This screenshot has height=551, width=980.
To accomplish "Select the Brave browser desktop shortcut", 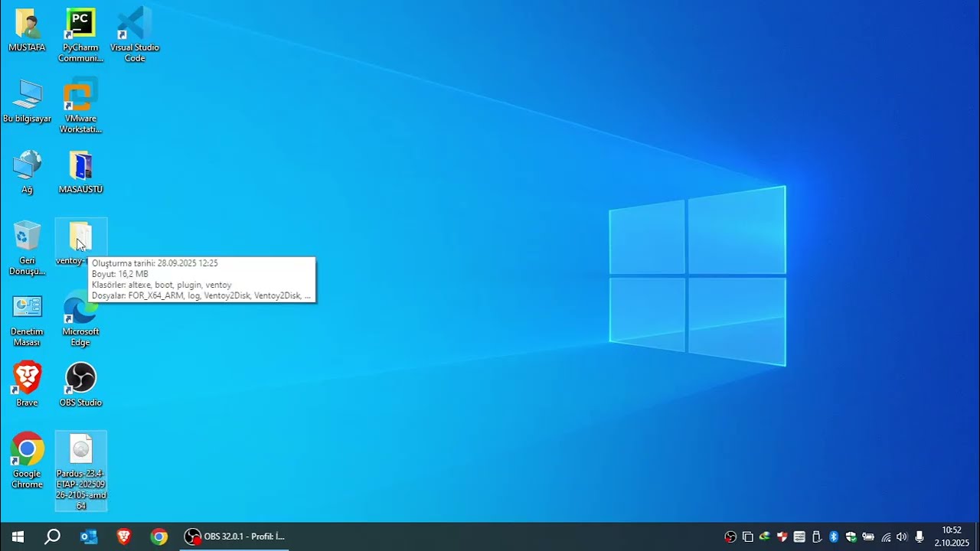I will pos(27,385).
